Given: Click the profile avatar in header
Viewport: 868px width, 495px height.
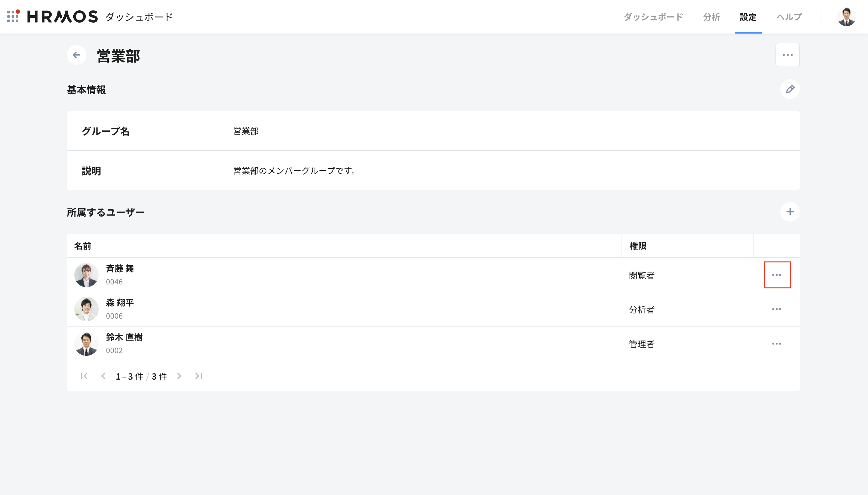Looking at the screenshot, I should point(846,17).
